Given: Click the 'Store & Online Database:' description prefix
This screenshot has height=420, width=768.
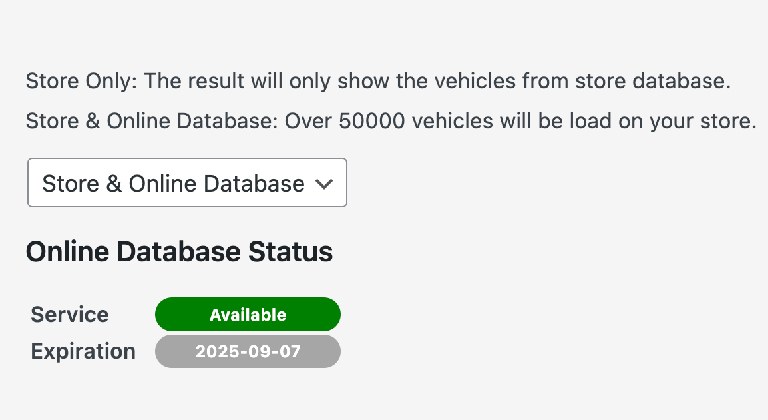Looking at the screenshot, I should (152, 121).
